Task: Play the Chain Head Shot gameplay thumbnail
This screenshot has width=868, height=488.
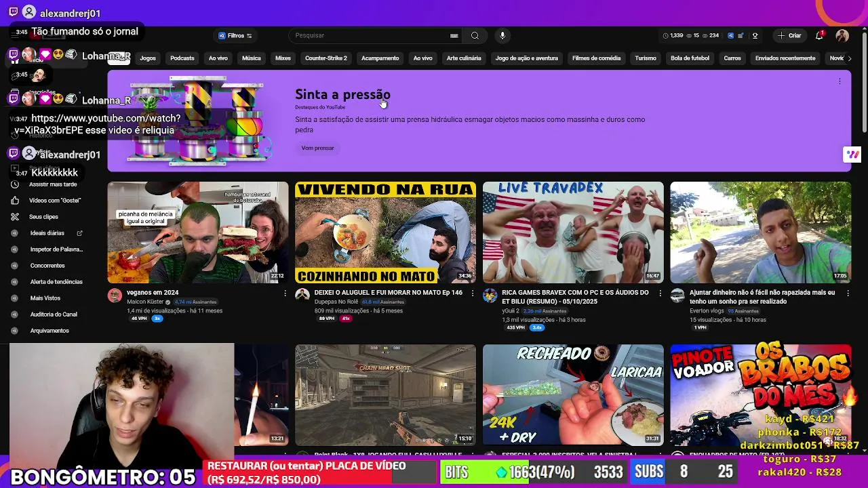Action: click(x=385, y=394)
